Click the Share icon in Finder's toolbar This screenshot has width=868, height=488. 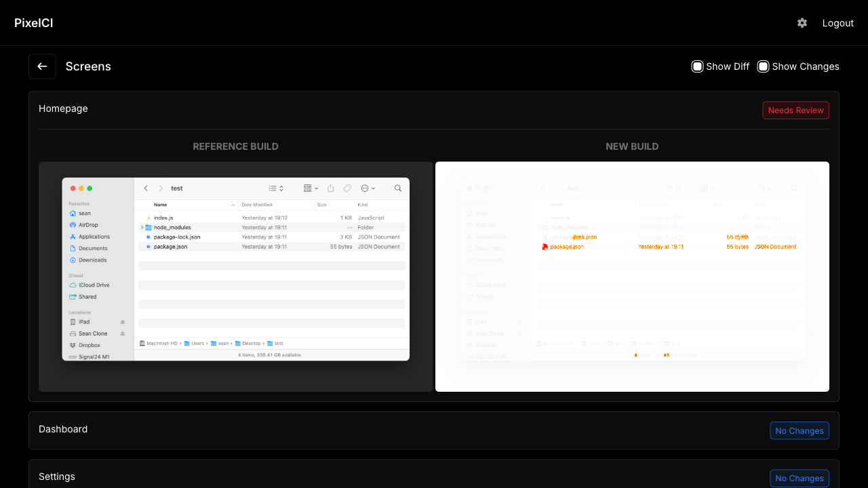click(330, 188)
